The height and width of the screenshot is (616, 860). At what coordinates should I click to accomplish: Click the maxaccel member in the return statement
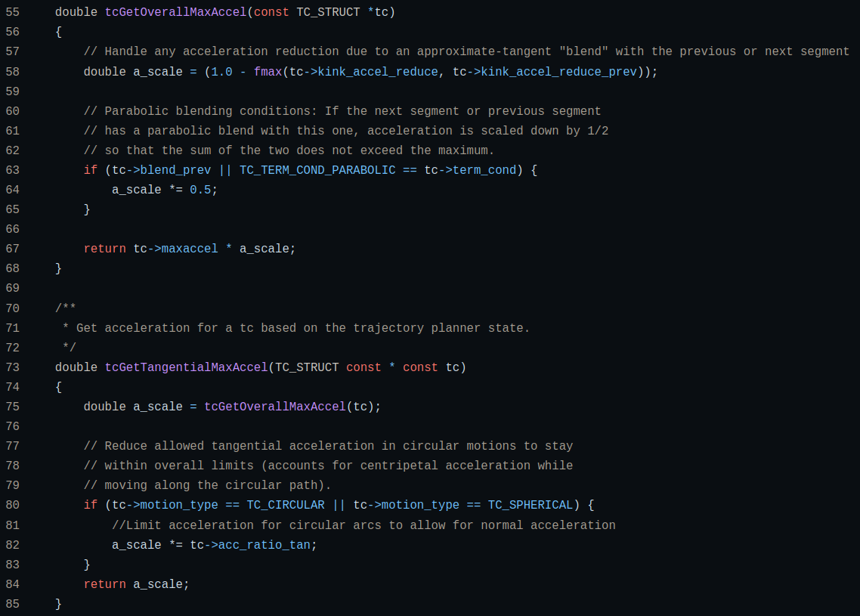click(x=190, y=249)
